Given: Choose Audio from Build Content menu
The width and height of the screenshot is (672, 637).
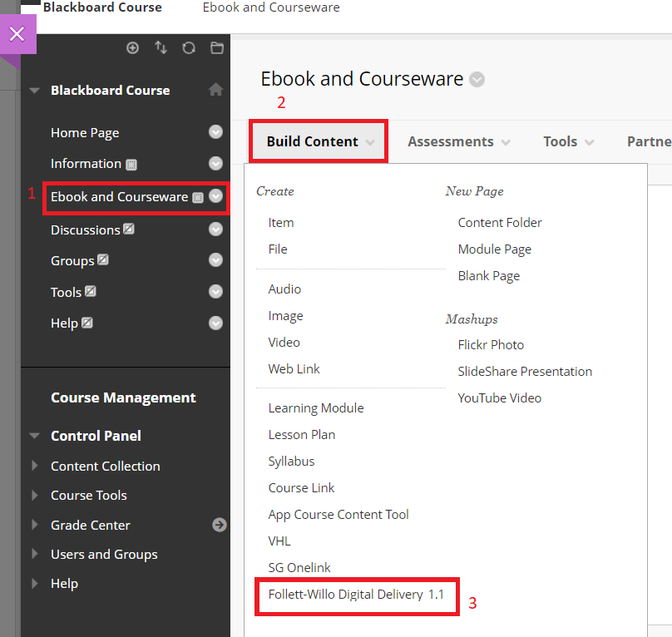Looking at the screenshot, I should (284, 289).
